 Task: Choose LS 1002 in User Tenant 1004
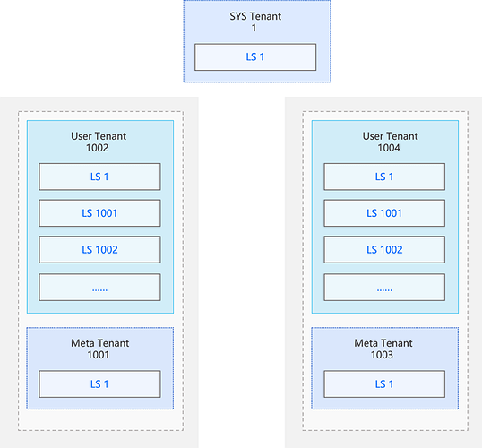click(x=384, y=249)
